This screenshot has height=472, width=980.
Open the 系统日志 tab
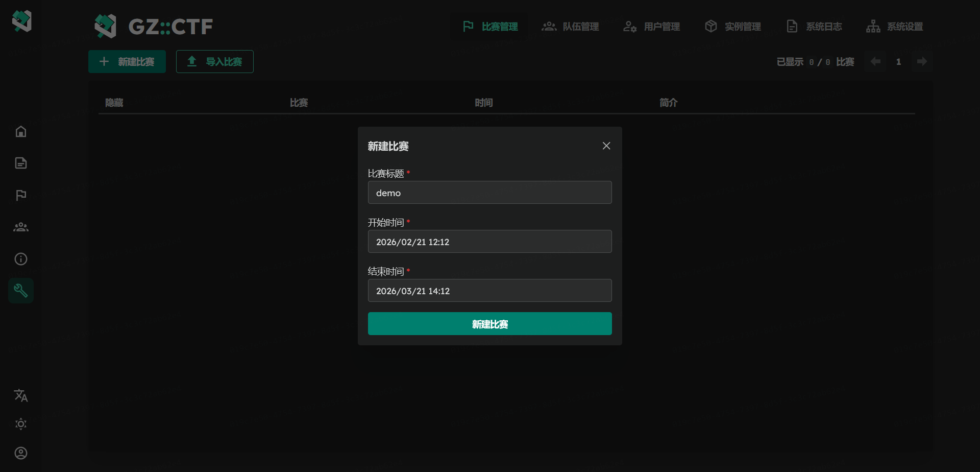click(814, 27)
